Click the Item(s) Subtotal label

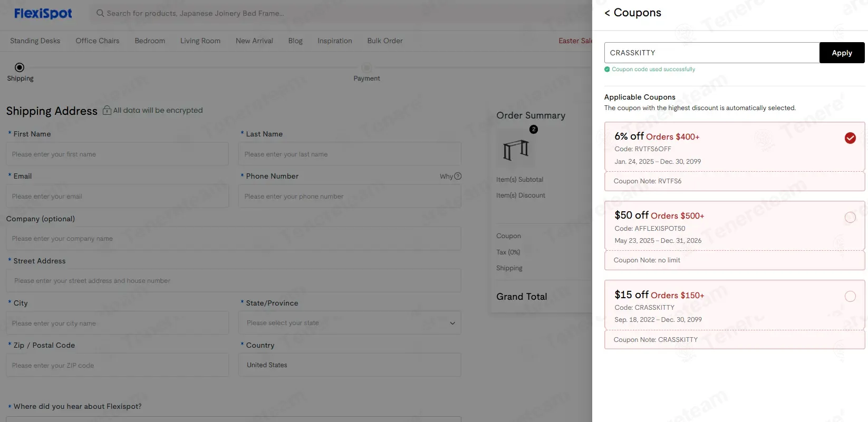(519, 180)
